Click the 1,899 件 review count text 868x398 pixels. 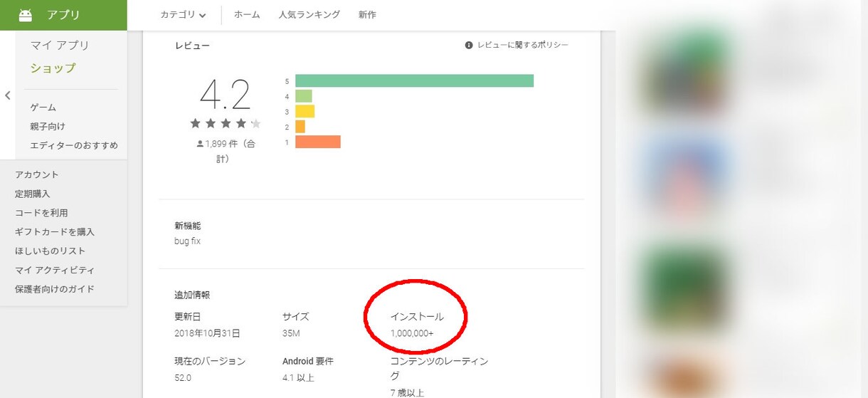(x=230, y=151)
